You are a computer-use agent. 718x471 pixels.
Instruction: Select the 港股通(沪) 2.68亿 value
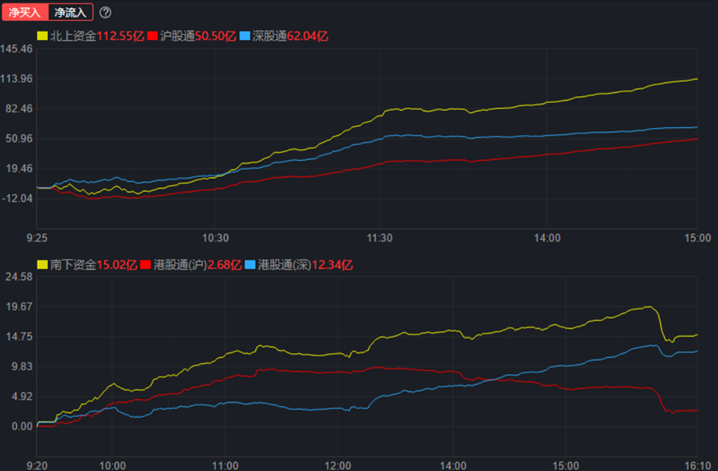click(223, 265)
